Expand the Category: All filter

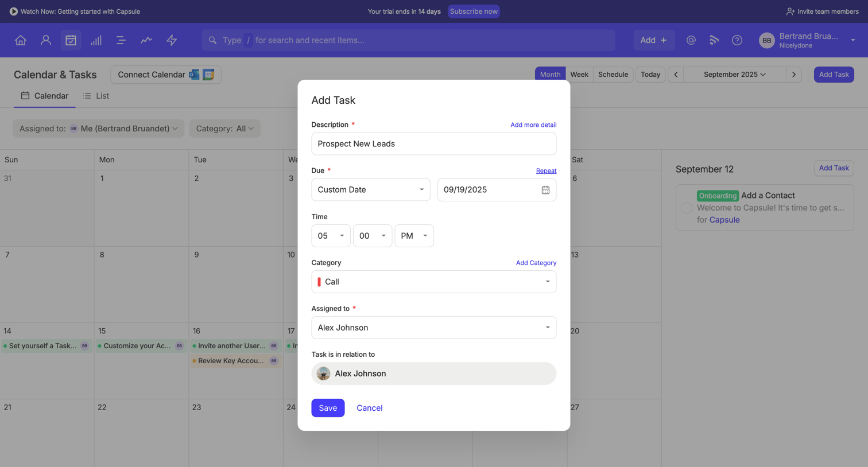click(225, 129)
